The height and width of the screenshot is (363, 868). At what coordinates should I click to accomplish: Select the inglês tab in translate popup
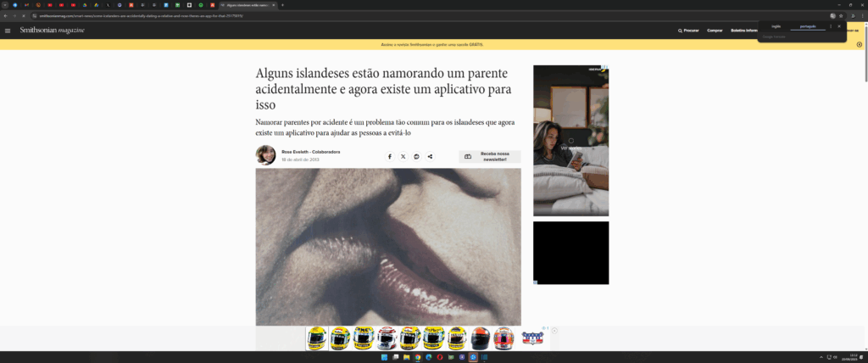coord(776,26)
